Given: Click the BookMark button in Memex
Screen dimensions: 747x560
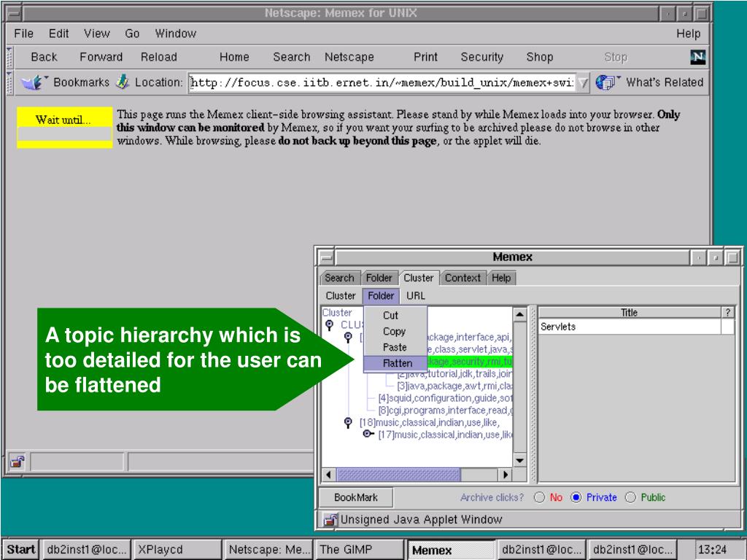Looking at the screenshot, I should (x=356, y=497).
